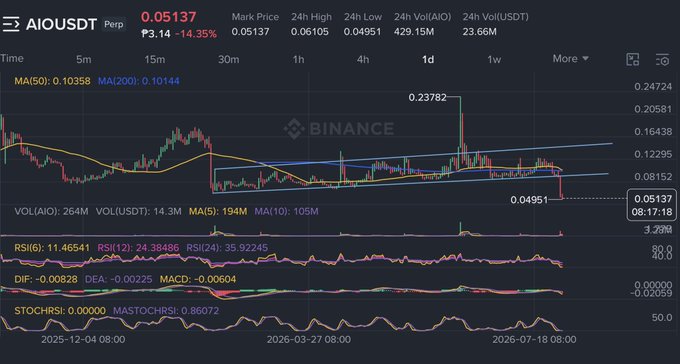The image size is (680, 364).
Task: Click the MA(200): 0.10144 label
Action: tap(138, 81)
